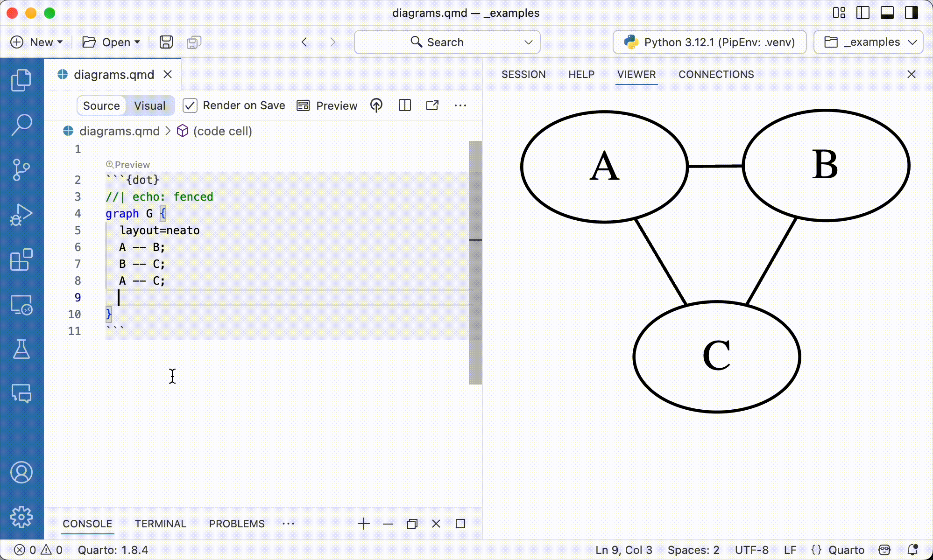
Task: Save the file with the save icon
Action: (166, 42)
